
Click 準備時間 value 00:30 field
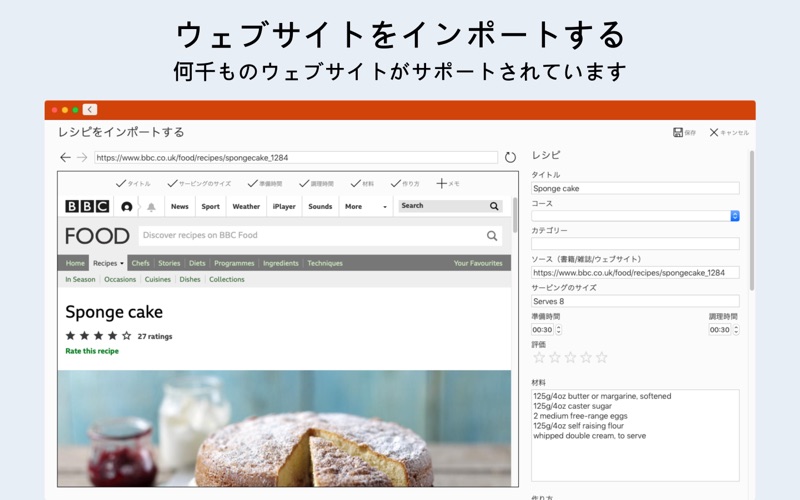point(542,330)
